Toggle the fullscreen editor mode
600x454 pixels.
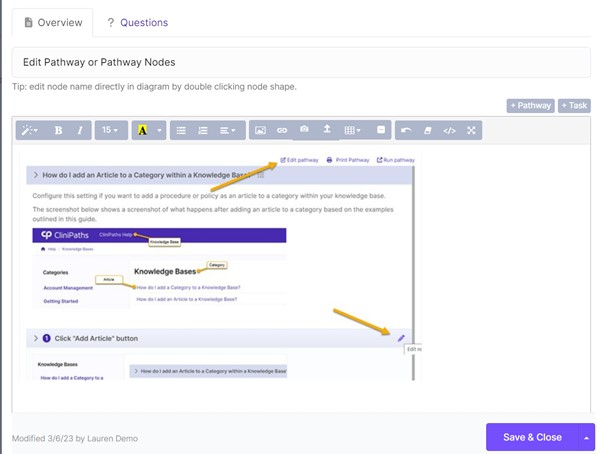tap(472, 130)
